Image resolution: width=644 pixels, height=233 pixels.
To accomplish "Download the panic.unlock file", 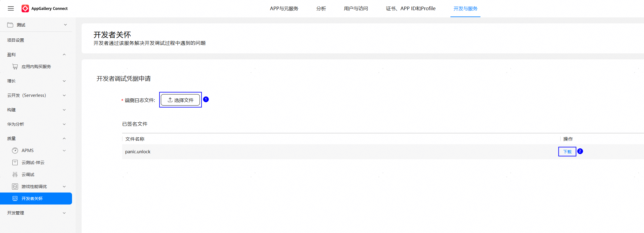I will 567,152.
